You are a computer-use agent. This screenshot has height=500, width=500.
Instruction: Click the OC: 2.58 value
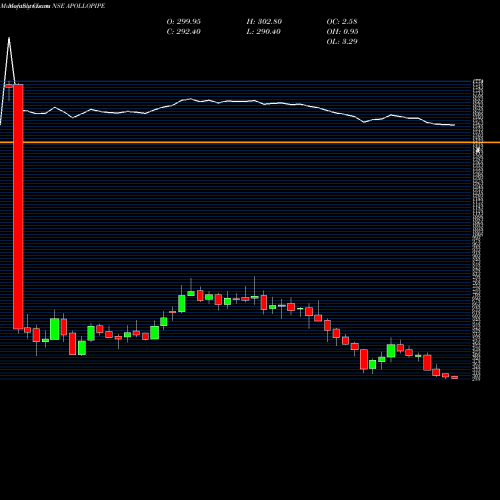[342, 21]
